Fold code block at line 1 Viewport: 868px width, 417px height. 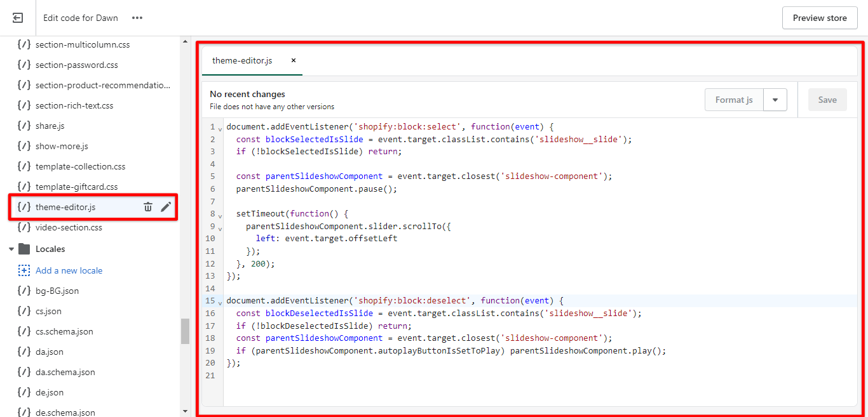tap(220, 128)
